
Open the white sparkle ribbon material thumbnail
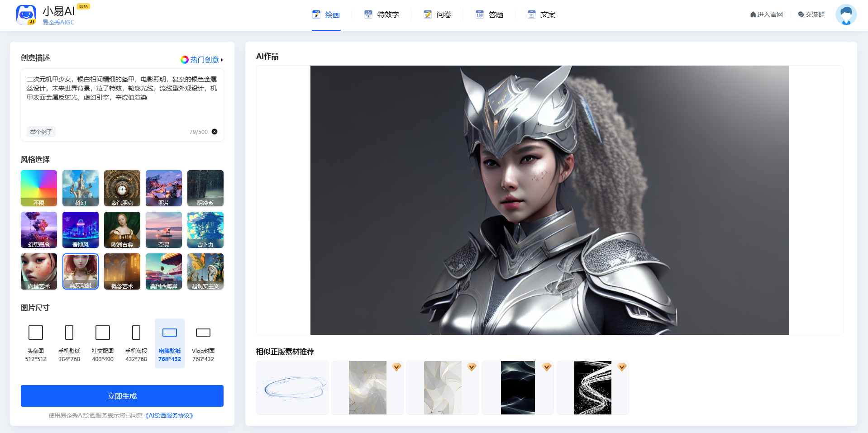pos(593,388)
